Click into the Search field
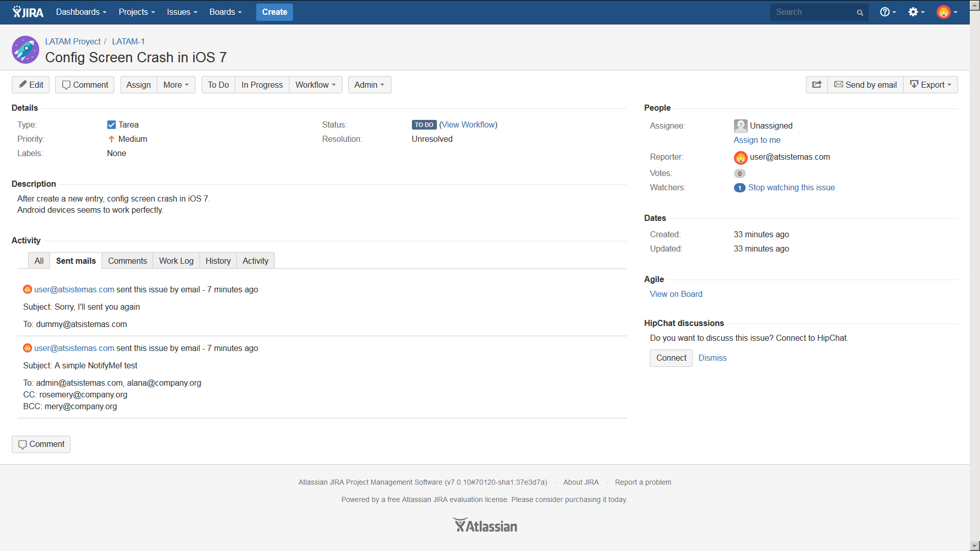The width and height of the screenshot is (980, 551). (812, 12)
